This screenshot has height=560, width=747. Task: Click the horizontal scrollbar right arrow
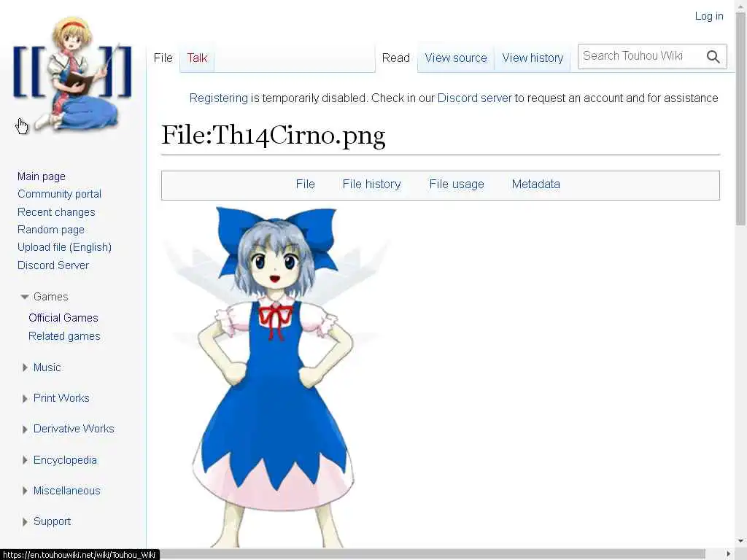coord(729,554)
